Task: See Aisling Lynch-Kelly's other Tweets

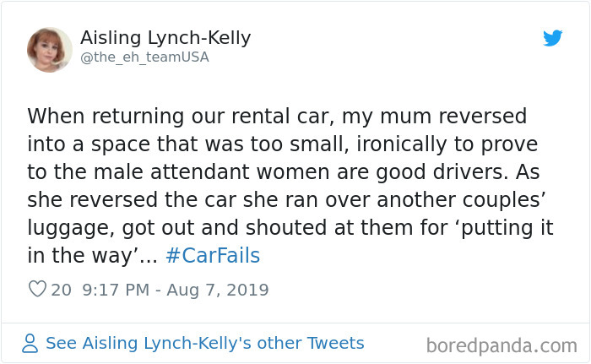Action: coord(204,343)
